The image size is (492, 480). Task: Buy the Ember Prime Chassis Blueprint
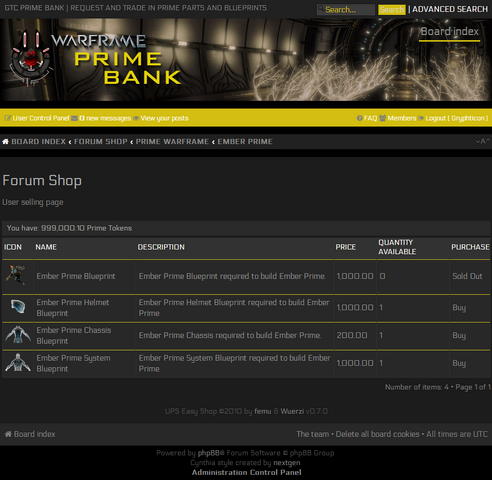click(459, 335)
